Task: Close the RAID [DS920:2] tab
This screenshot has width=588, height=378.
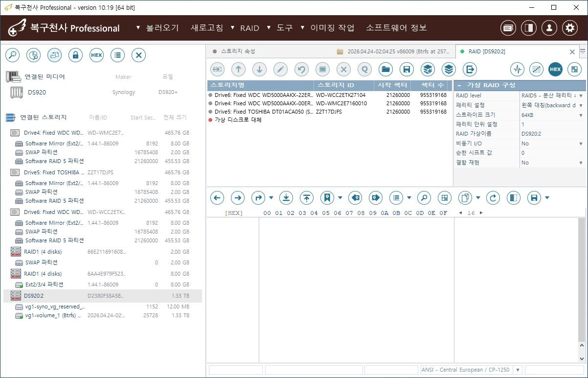Action: [x=572, y=51]
